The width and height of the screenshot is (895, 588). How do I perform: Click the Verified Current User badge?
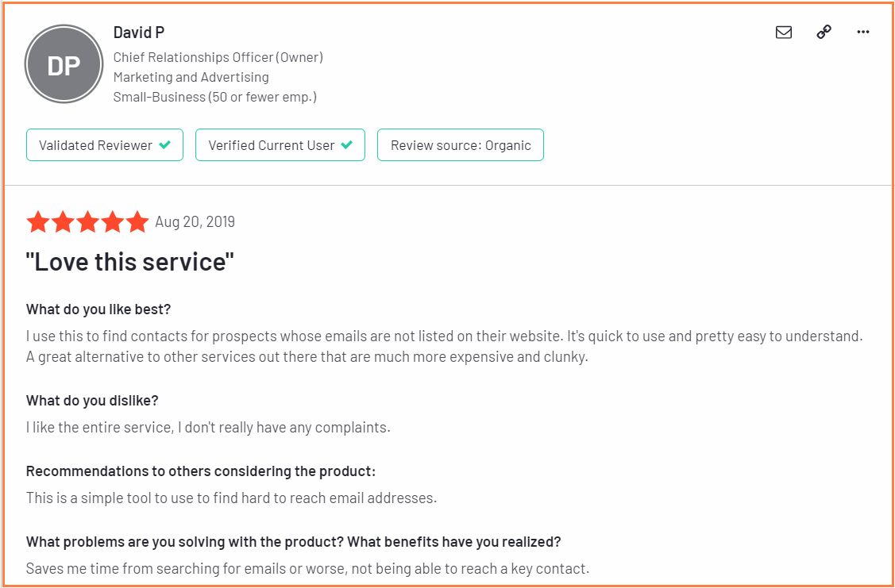(x=280, y=145)
